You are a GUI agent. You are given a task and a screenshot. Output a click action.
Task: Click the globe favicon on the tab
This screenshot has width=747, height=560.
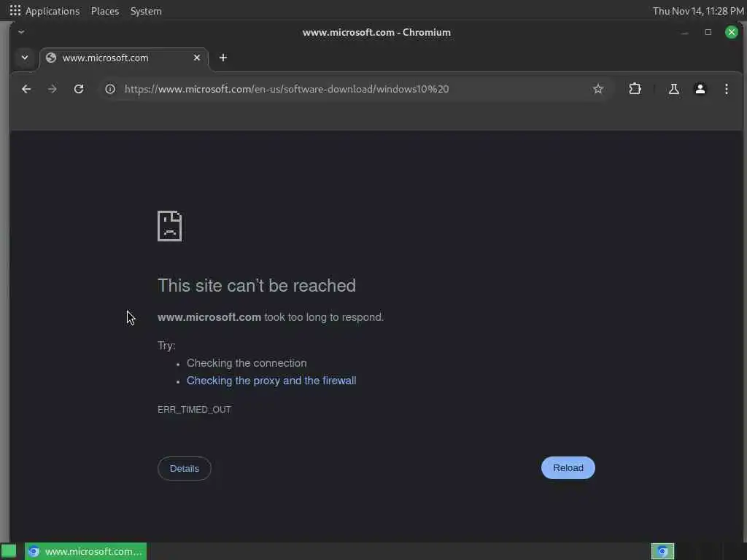coord(51,58)
